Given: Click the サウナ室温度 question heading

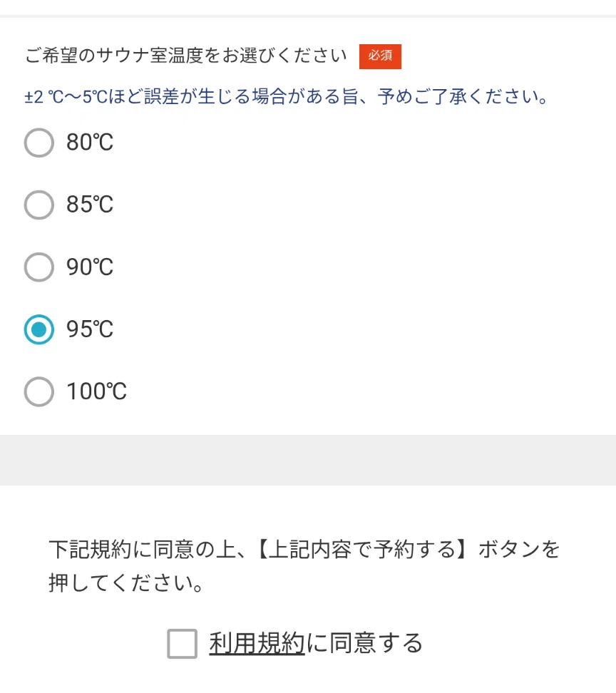Looking at the screenshot, I should point(185,56).
